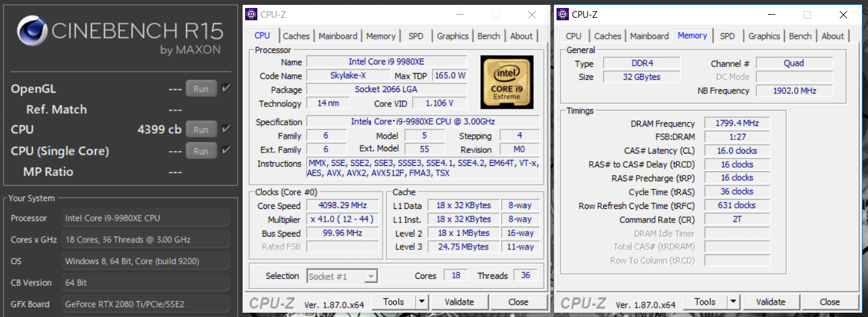Switch to CPU tab in right CPU-Z
The width and height of the screenshot is (868, 317).
pyautogui.click(x=574, y=36)
